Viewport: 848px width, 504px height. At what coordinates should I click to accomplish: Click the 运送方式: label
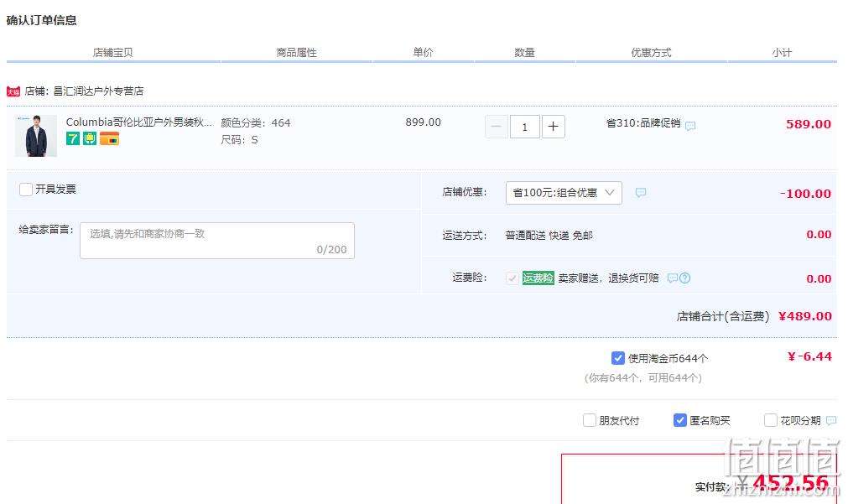click(465, 236)
